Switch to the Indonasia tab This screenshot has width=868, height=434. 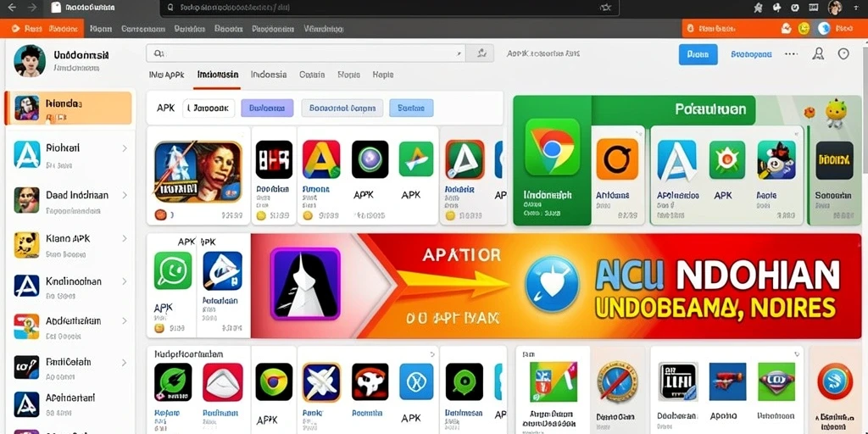pos(218,75)
